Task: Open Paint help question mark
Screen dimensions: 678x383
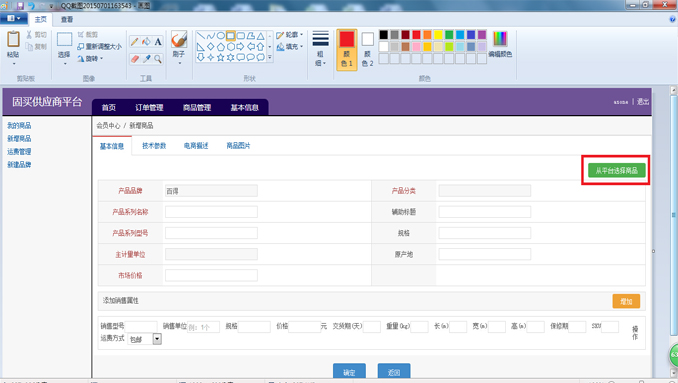Action: click(672, 19)
